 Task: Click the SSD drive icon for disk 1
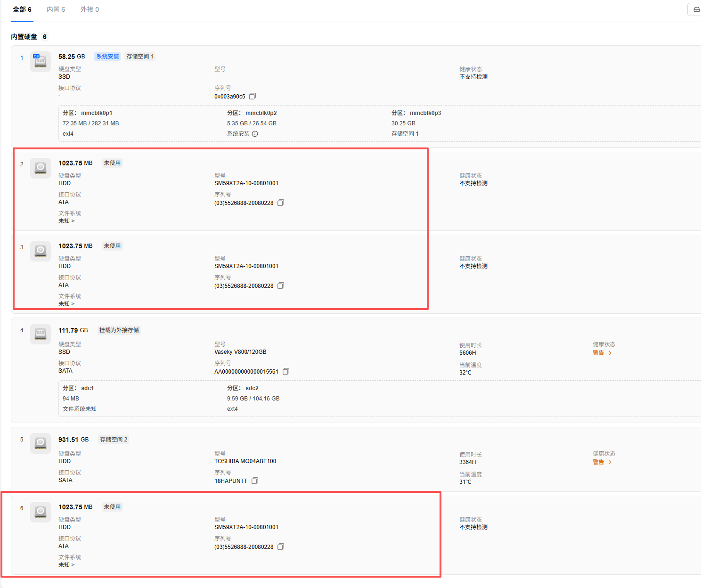tap(41, 62)
